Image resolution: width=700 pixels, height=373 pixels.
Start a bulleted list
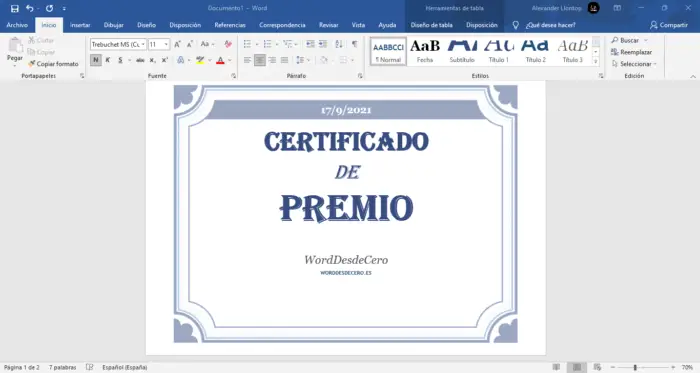pos(247,44)
